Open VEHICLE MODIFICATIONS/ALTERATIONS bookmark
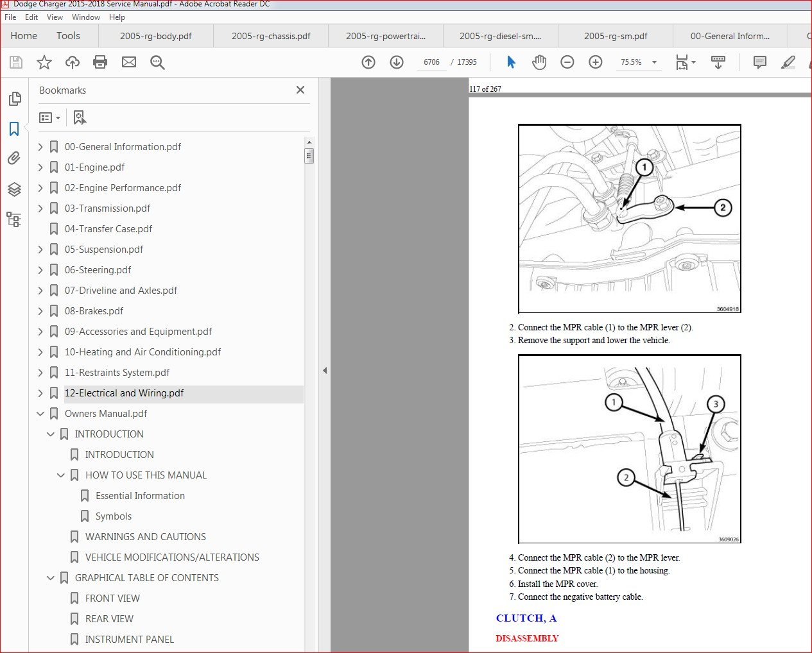The height and width of the screenshot is (653, 812). [172, 557]
